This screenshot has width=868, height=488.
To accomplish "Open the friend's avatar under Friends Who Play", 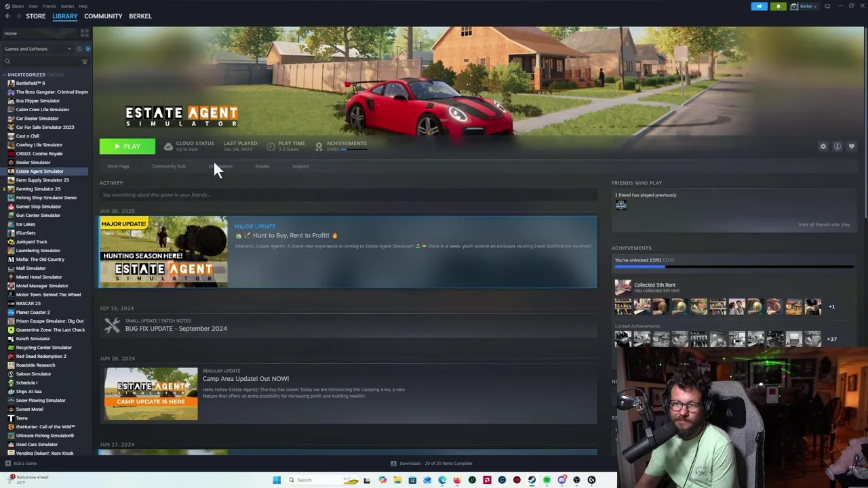I will (620, 205).
